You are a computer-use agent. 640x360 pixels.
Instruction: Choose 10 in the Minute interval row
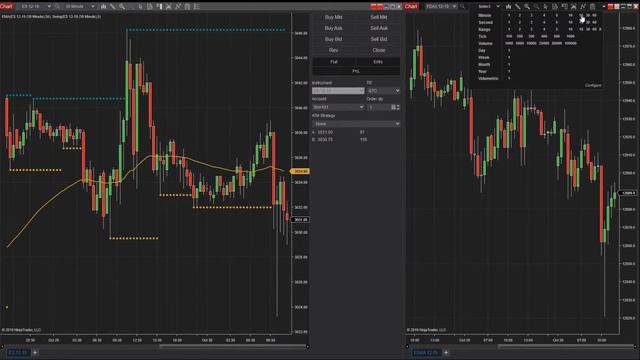[x=570, y=16]
